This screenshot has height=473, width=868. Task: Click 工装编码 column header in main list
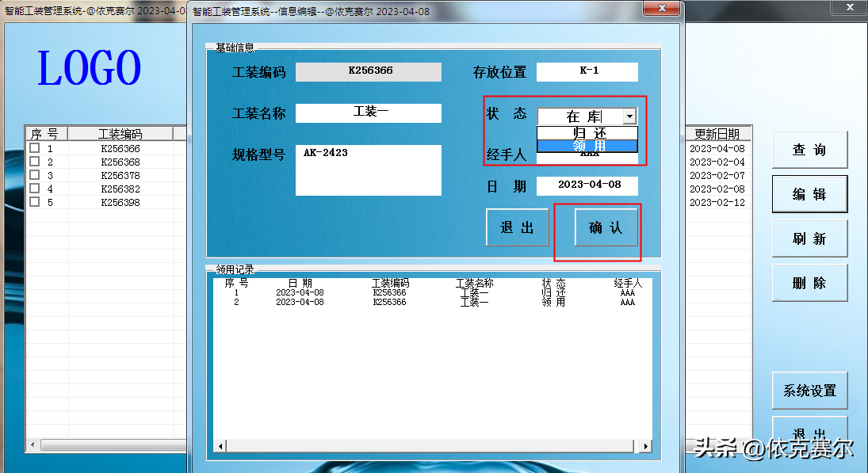click(120, 134)
